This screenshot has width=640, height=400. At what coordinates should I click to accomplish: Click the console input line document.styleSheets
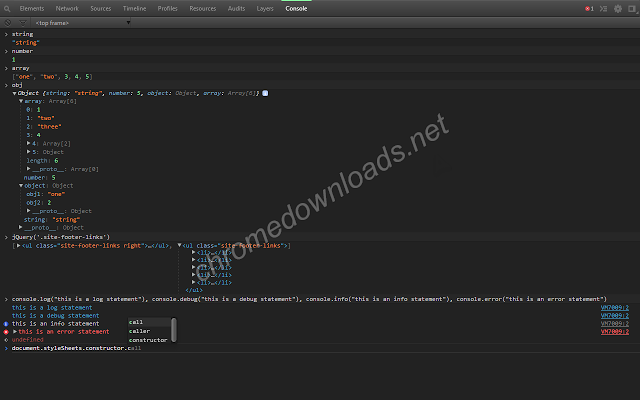(76, 348)
